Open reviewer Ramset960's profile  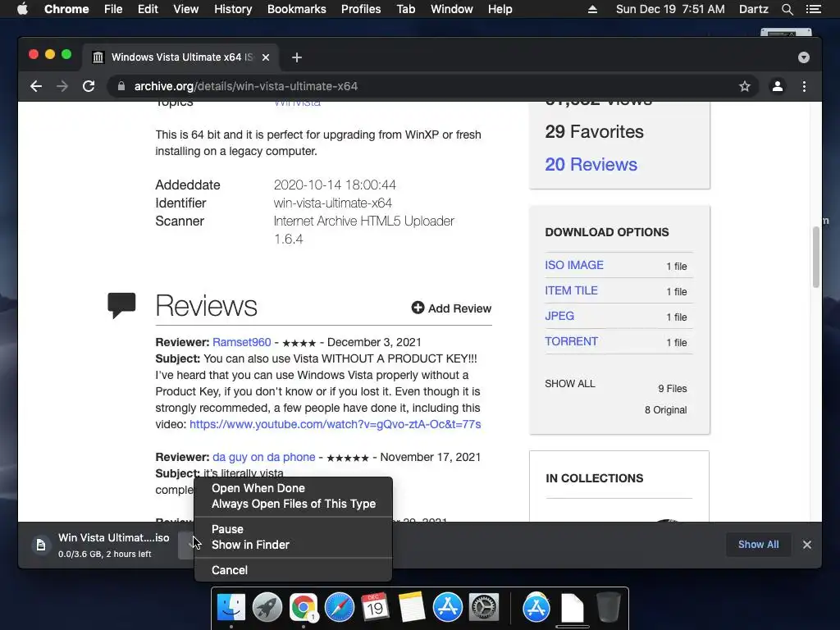tap(242, 342)
